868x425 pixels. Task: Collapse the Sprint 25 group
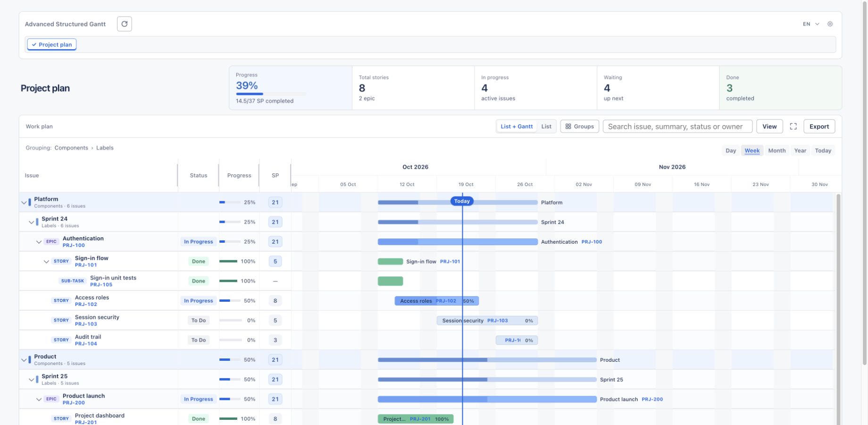point(32,380)
